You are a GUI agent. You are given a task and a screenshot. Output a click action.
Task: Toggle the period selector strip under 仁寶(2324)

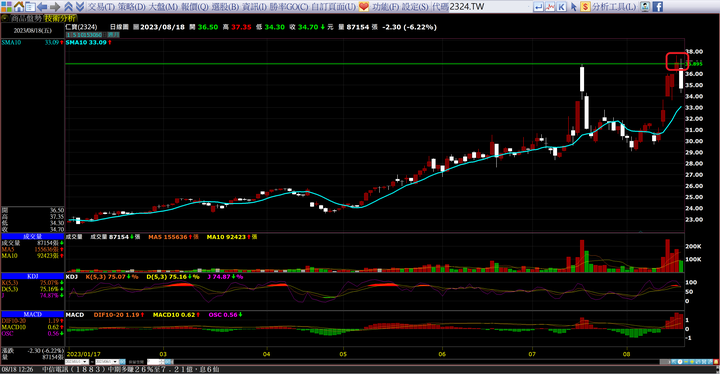(93, 34)
